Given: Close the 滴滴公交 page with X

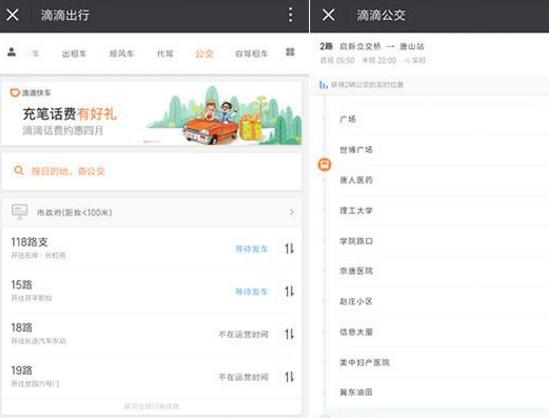Looking at the screenshot, I should [x=328, y=15].
